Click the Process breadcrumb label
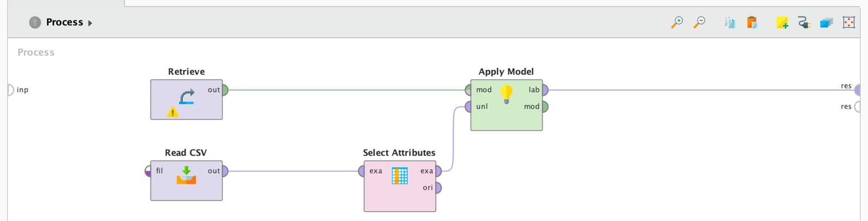 pyautogui.click(x=65, y=22)
